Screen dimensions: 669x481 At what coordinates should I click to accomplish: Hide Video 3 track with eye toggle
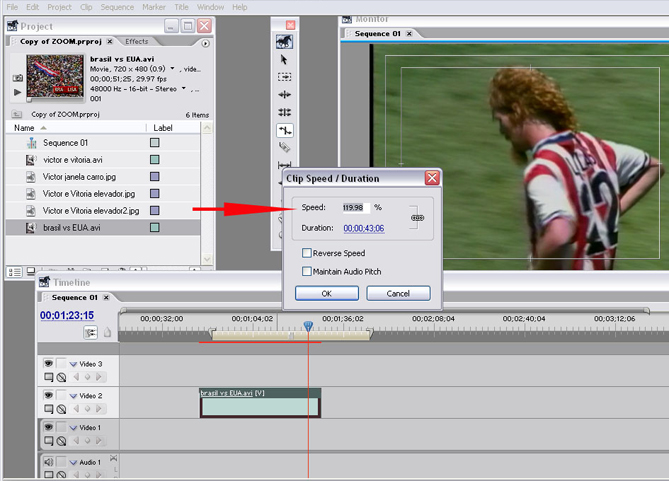(47, 364)
